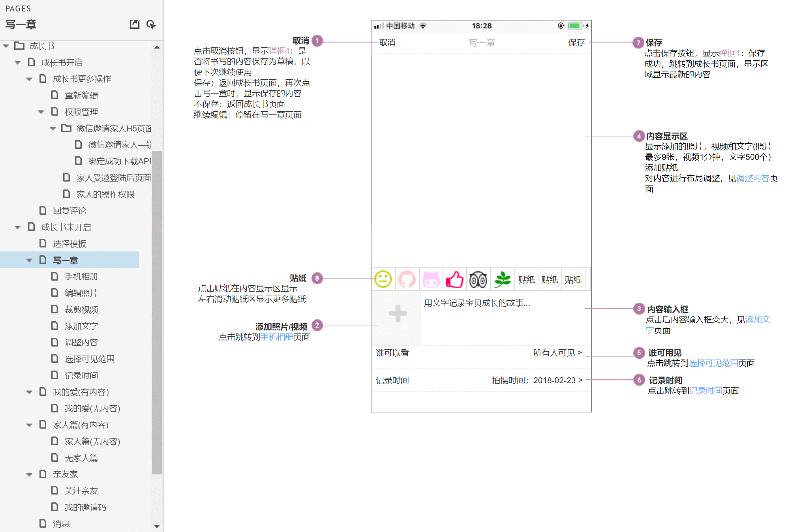Viewport: 792px width, 532px height.
Task: Open the 选择可见范围 page in tree
Action: [90, 359]
